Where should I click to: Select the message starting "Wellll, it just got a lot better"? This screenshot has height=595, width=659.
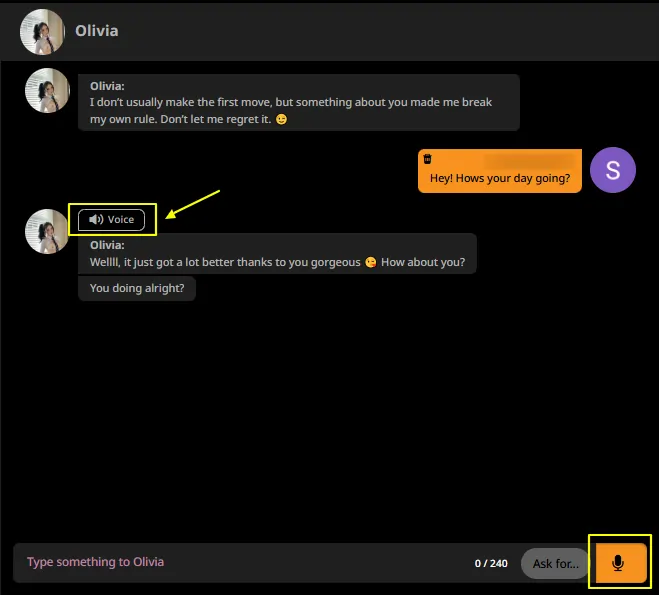[277, 254]
